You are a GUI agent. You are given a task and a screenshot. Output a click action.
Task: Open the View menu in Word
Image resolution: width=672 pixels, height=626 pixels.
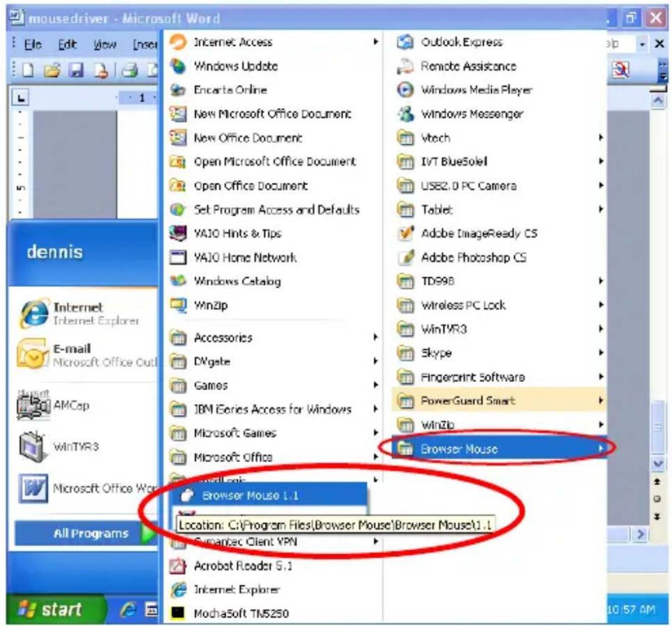(104, 45)
